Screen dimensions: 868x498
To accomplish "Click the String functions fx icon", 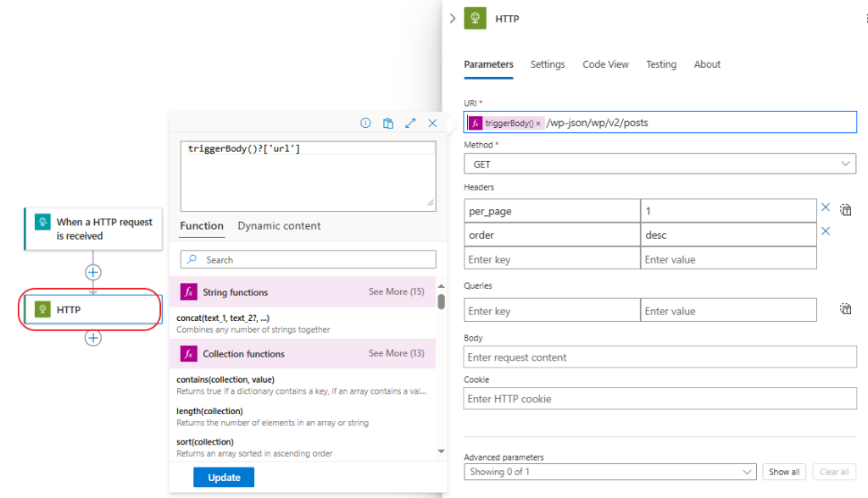I will point(189,291).
